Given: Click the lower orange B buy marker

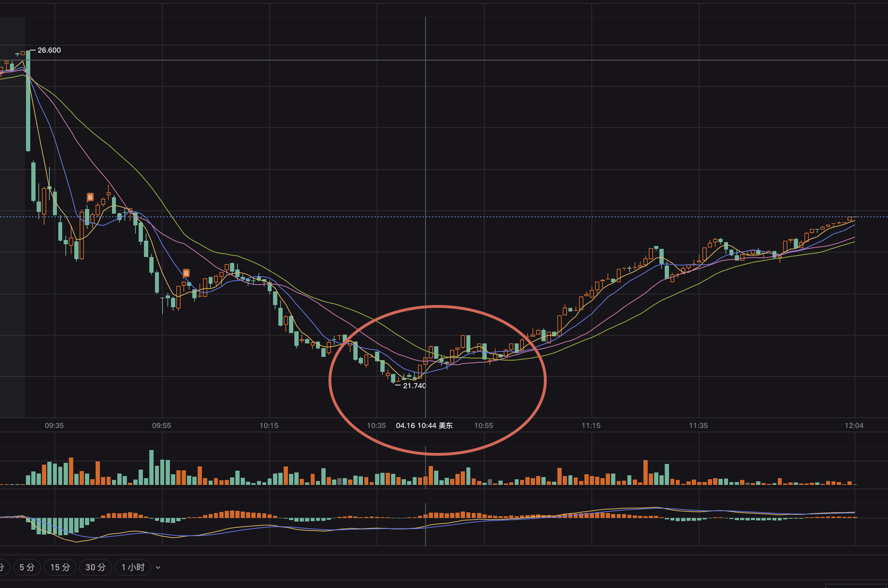Looking at the screenshot, I should (x=186, y=273).
